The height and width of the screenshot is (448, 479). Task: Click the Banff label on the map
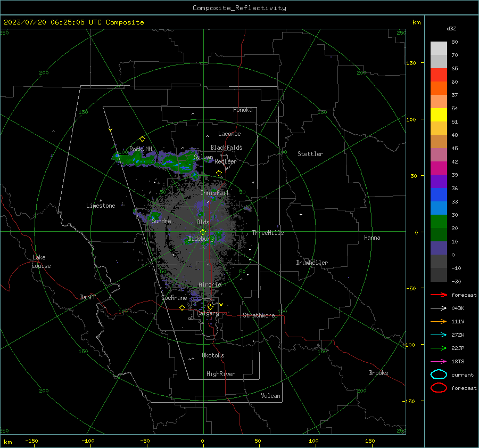[88, 297]
